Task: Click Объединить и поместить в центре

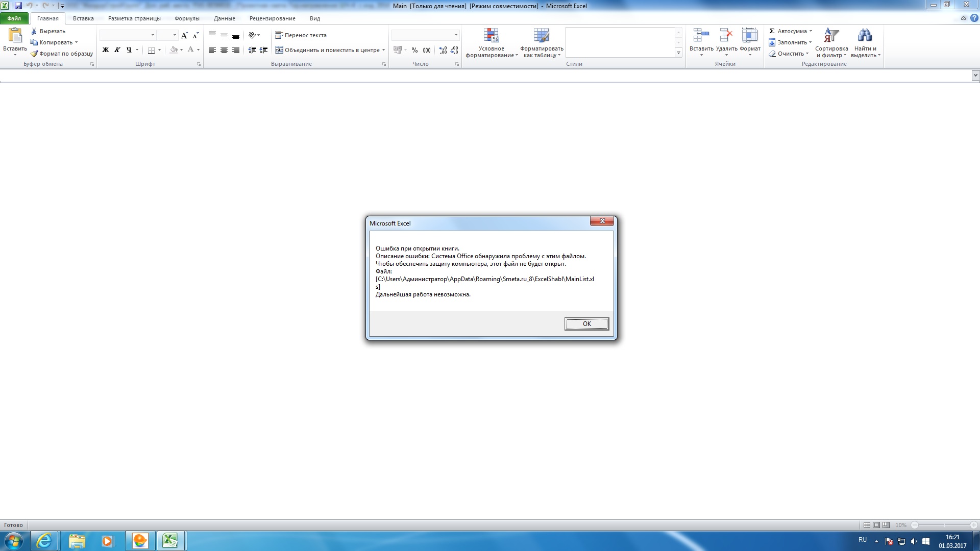Action: click(x=327, y=49)
